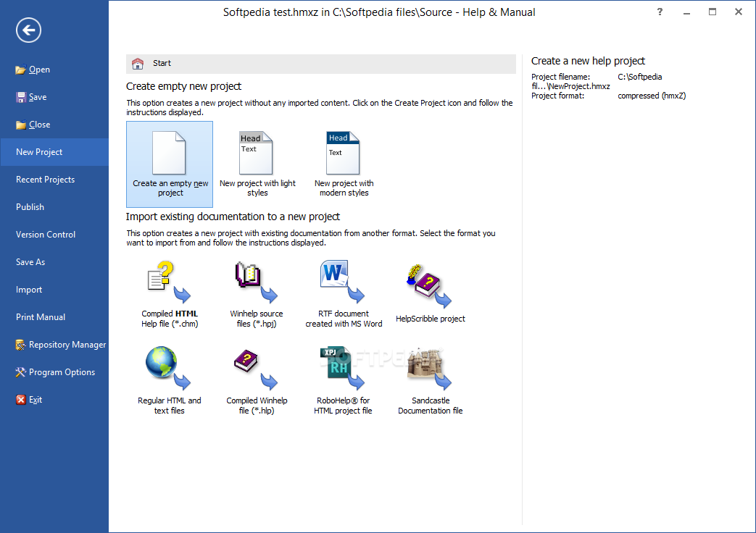Image resolution: width=756 pixels, height=533 pixels.
Task: Click 'Regular HTML and text files' caption
Action: pos(169,406)
